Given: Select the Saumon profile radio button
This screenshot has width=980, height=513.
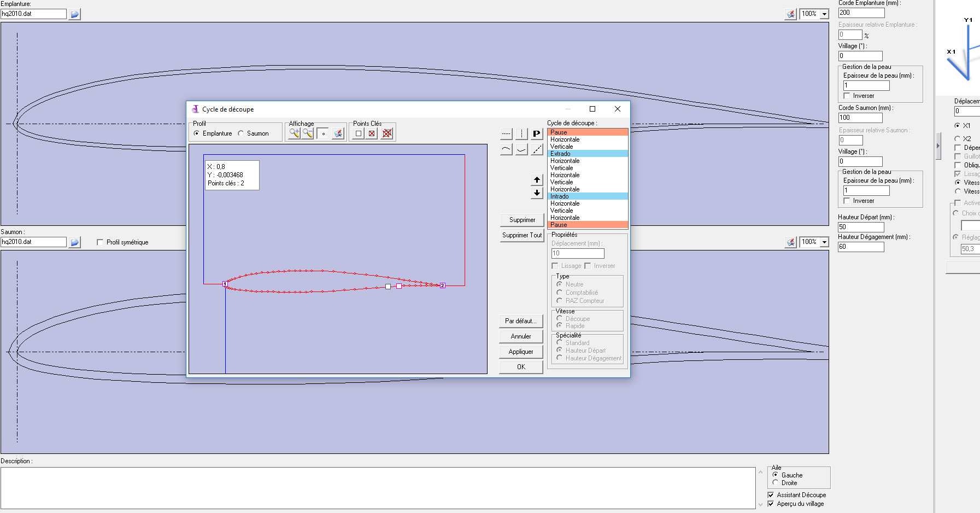Looking at the screenshot, I should pos(241,133).
